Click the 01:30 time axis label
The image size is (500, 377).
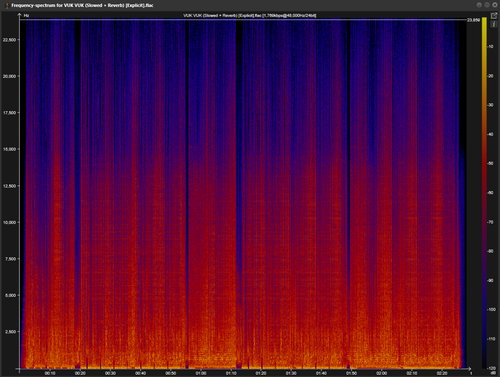tap(291, 373)
